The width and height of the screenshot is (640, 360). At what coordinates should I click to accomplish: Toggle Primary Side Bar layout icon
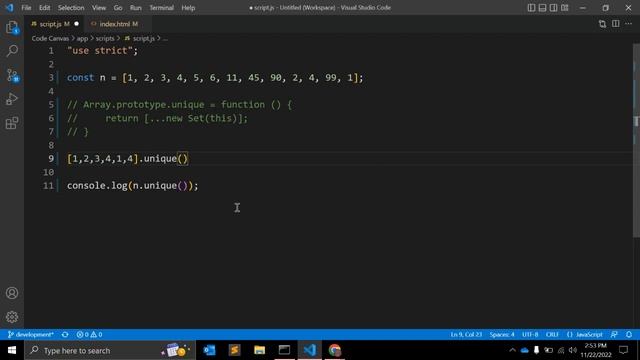531,8
